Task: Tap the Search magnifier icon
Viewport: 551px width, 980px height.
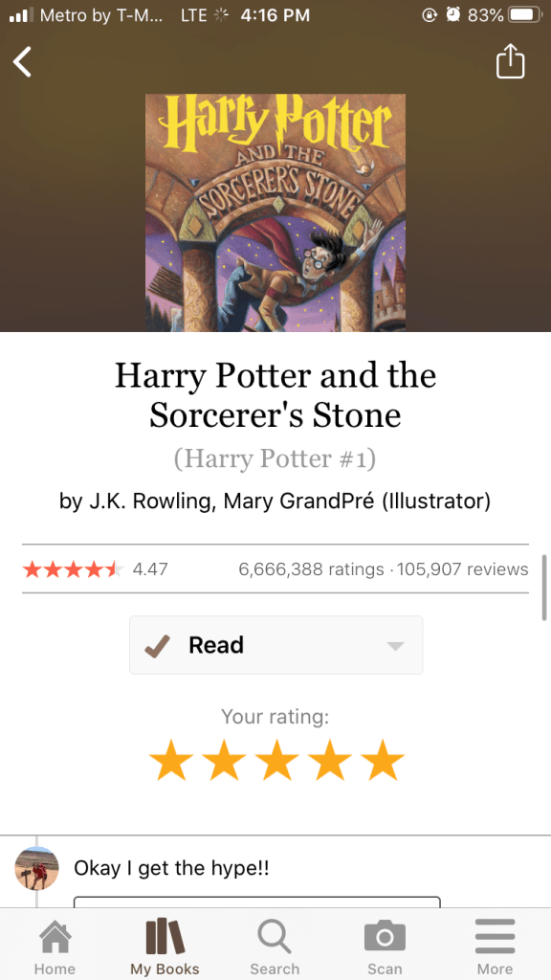Action: pos(275,936)
